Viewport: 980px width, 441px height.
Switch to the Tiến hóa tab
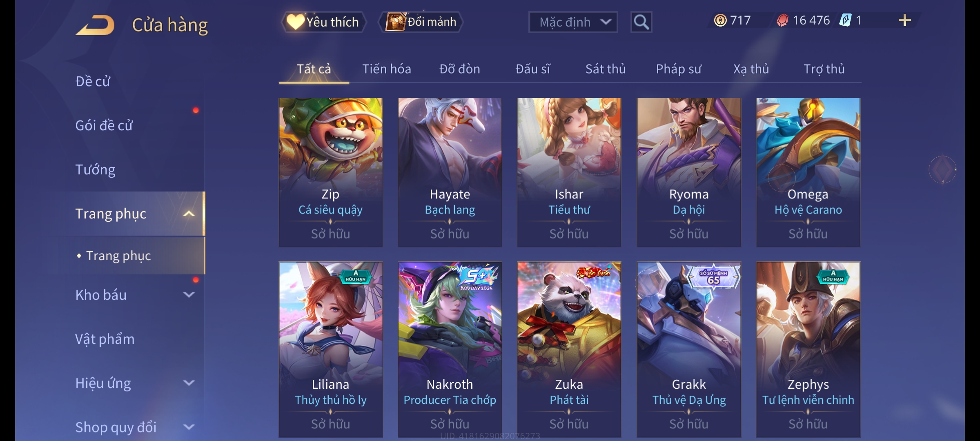[x=387, y=69]
